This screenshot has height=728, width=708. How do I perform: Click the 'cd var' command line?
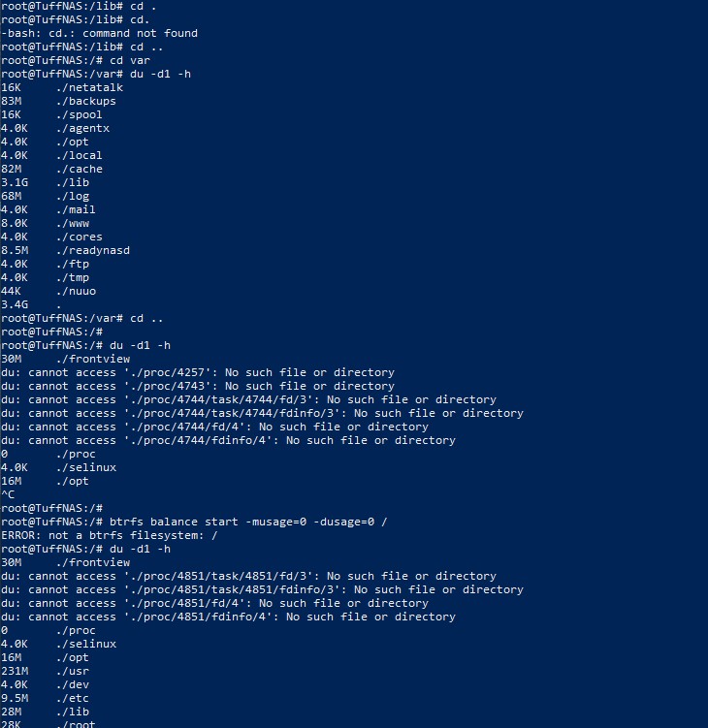coord(76,60)
